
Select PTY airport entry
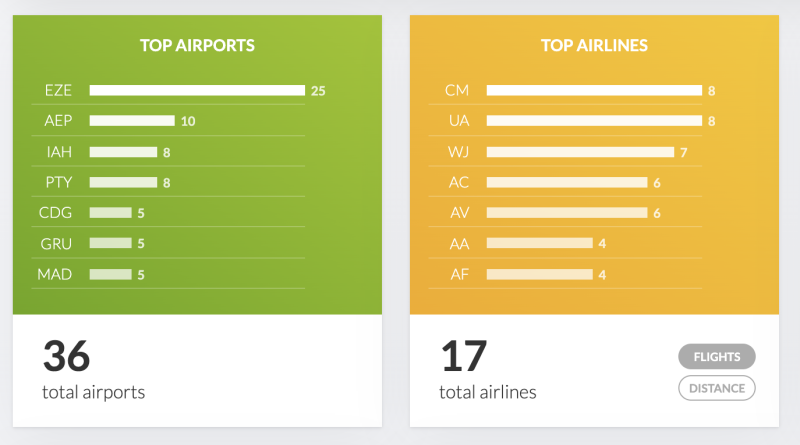pos(58,182)
